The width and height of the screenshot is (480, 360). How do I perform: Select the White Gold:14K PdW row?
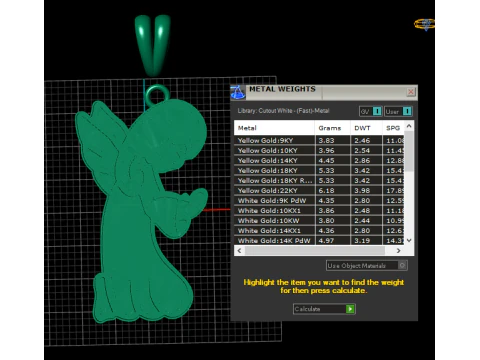pos(319,240)
